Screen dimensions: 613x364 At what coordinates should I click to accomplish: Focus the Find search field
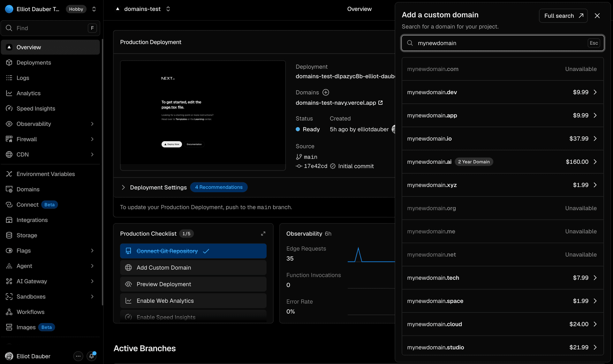50,28
